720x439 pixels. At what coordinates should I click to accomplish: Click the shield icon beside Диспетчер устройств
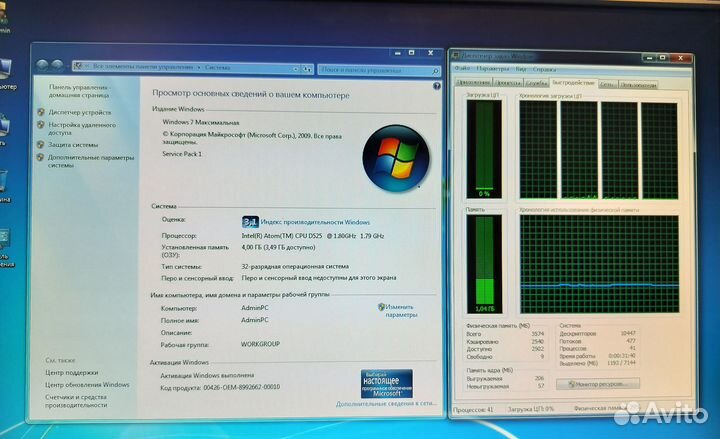click(x=40, y=112)
